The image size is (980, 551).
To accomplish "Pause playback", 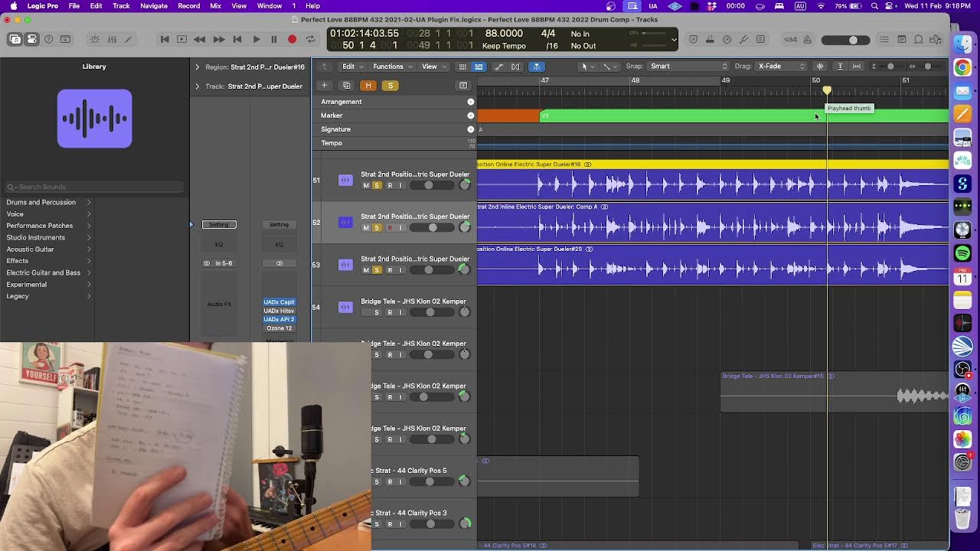I will point(274,39).
